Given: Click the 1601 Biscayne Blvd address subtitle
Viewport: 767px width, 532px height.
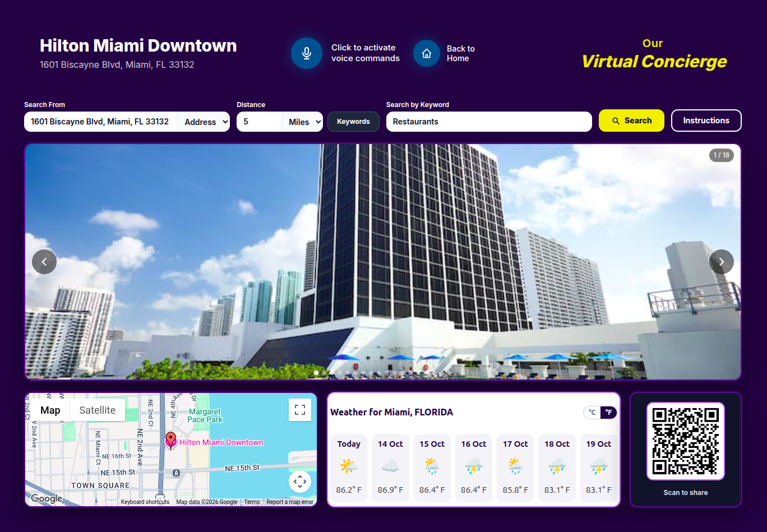Looking at the screenshot, I should coord(117,65).
